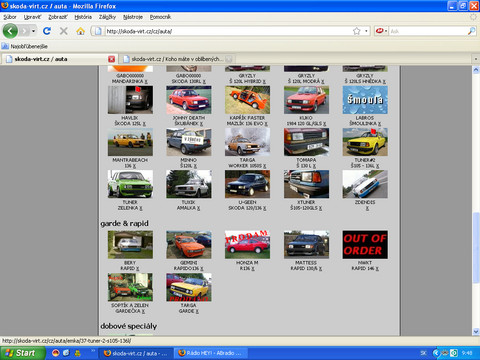The image size is (480, 360).
Task: Switch to the Rádio HEY! taskbar window
Action: click(x=211, y=353)
